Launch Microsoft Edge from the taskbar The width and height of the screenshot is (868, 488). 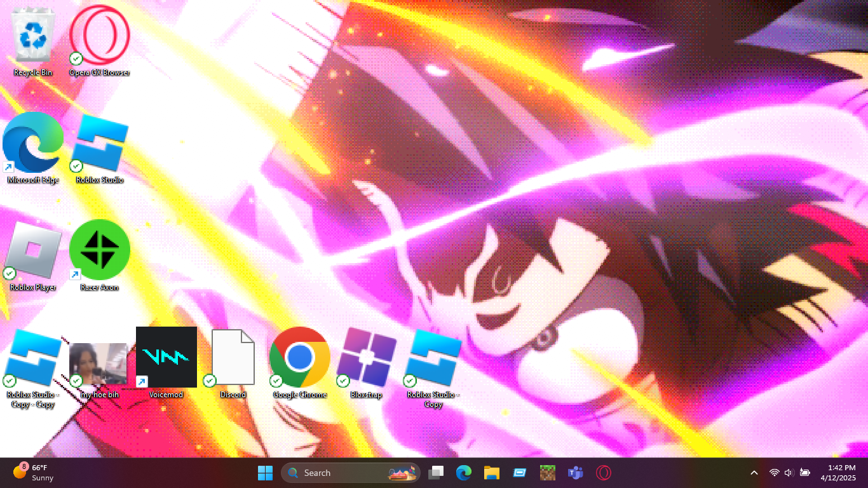point(464,473)
